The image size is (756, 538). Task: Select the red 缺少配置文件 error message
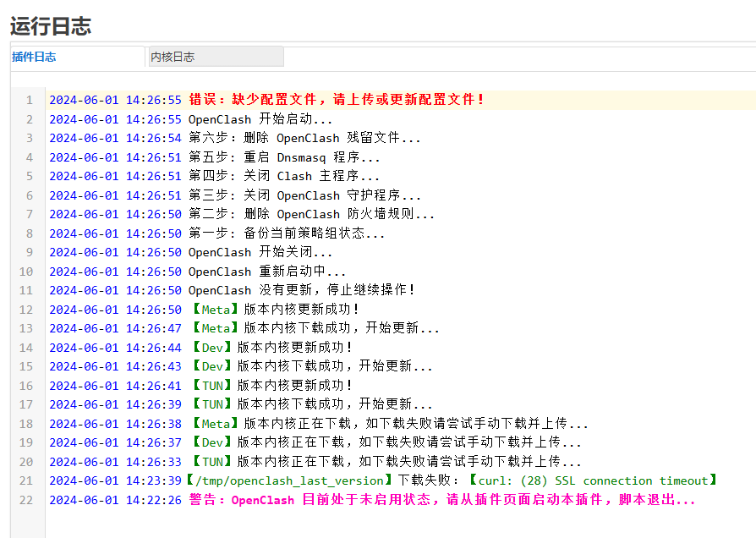pos(337,100)
